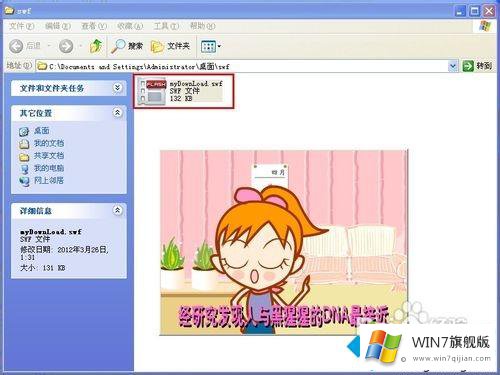The image size is (500, 375).
Task: Expand the address bar dropdown
Action: click(x=453, y=66)
